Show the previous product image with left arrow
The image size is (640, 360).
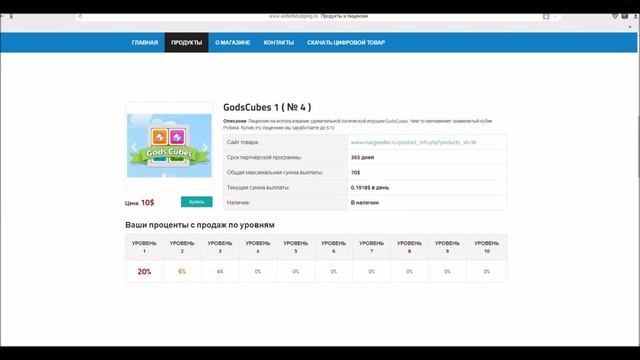click(134, 147)
